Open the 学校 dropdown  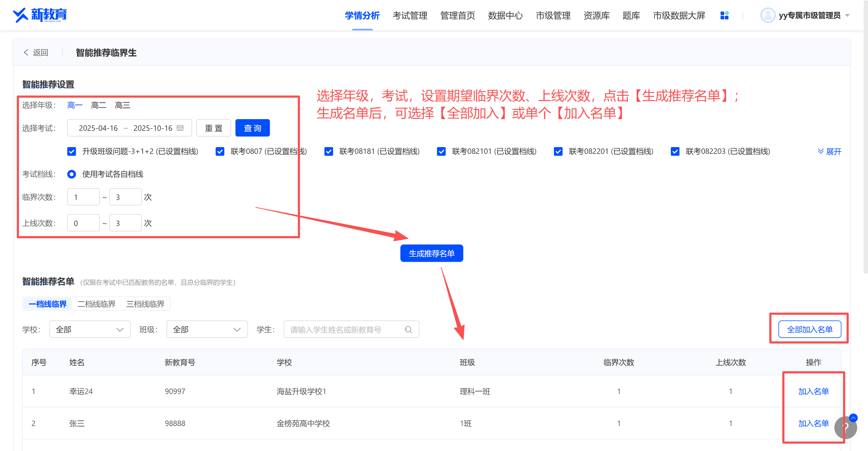90,329
